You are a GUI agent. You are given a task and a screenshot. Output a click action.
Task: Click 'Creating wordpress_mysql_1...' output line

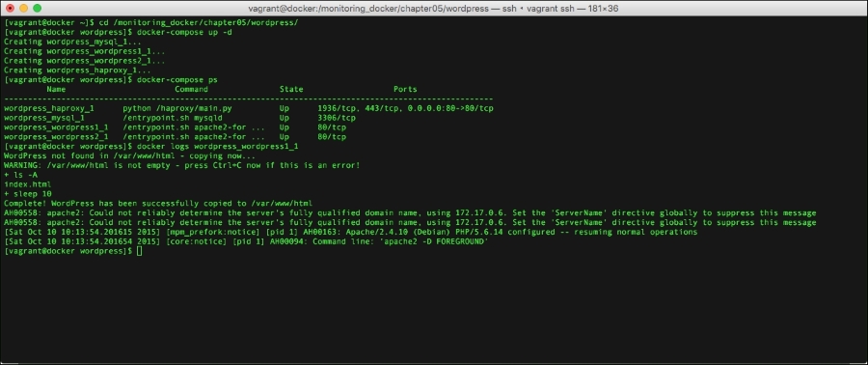tap(72, 42)
